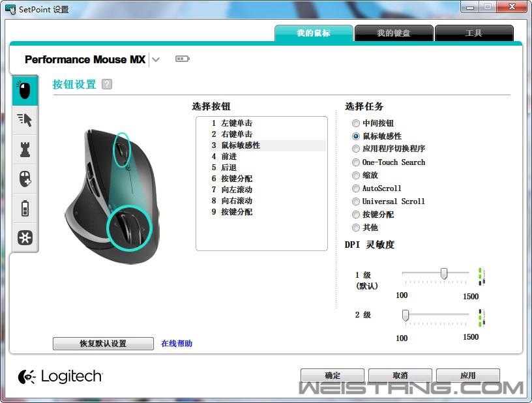Select the AutoScroll radio option
Image resolution: width=532 pixels, height=403 pixels.
tap(355, 188)
